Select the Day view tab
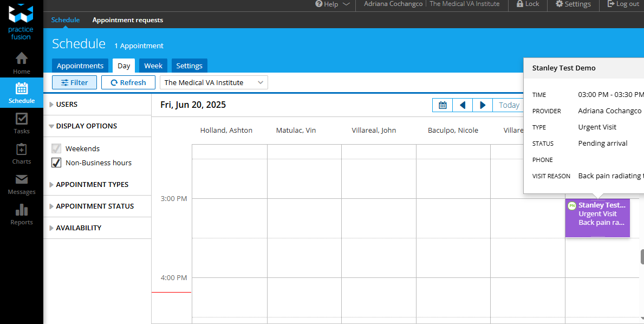Viewport: 644px width, 324px height. click(123, 66)
